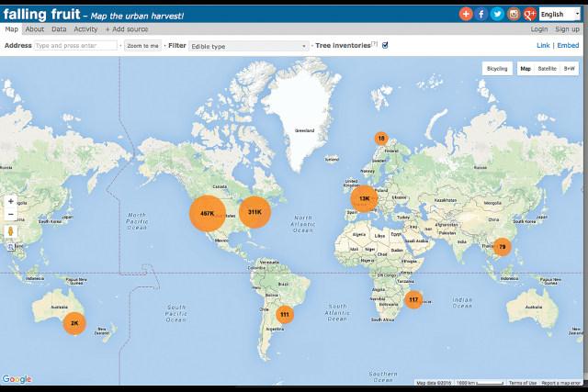Click the 13K cluster over Europe
This screenshot has width=588, height=392.
click(364, 198)
